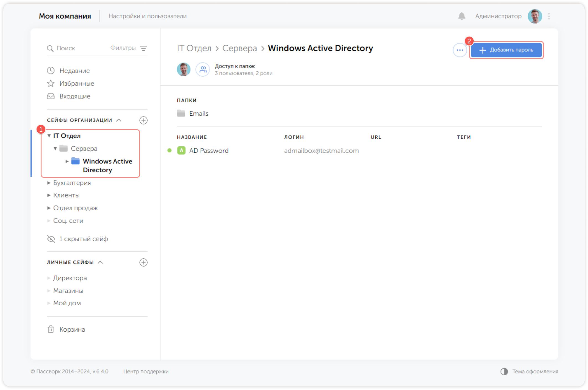Expand the Бухгалтерия vault tree
Viewport: 588px width, 390px height.
point(49,183)
